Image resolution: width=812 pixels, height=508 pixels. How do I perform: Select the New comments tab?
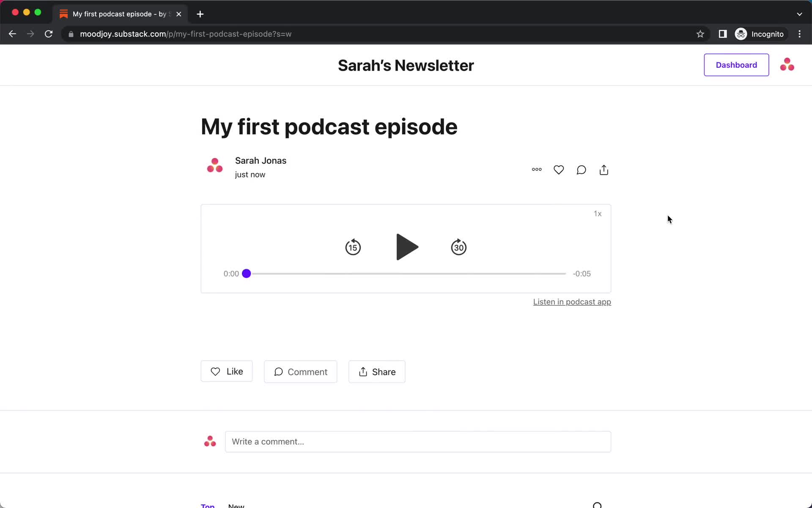click(x=236, y=505)
